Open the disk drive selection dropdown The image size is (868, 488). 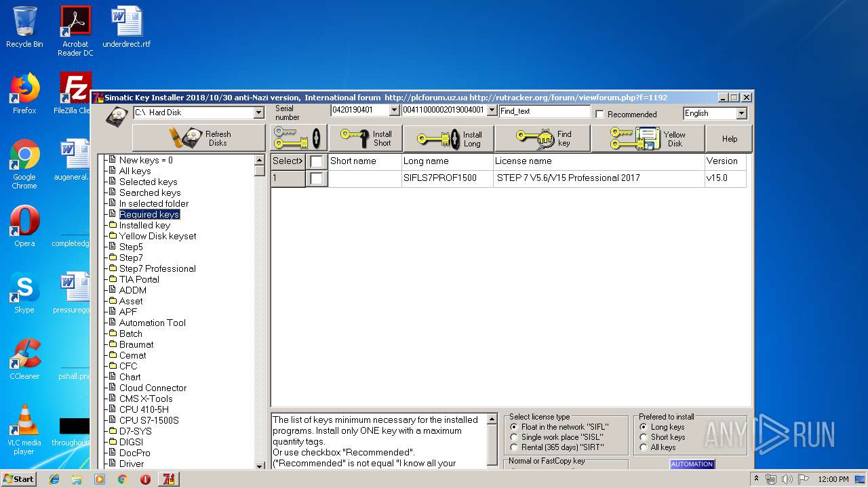point(258,113)
